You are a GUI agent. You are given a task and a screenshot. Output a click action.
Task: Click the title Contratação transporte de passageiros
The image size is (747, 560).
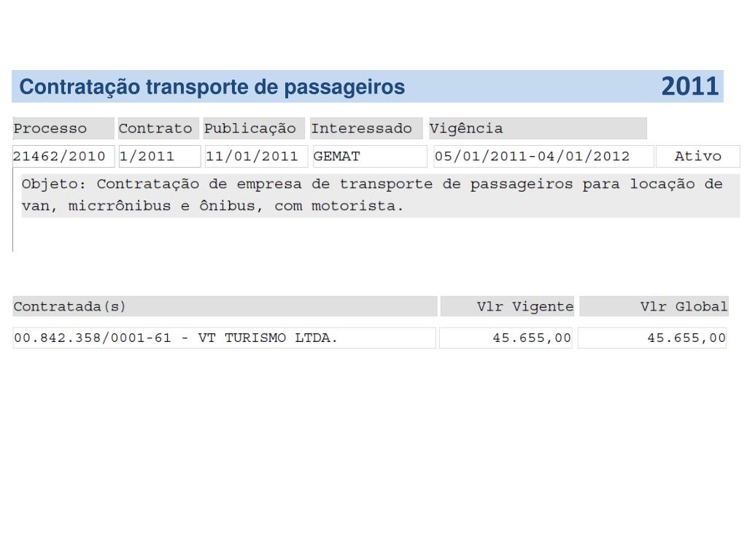pos(212,87)
